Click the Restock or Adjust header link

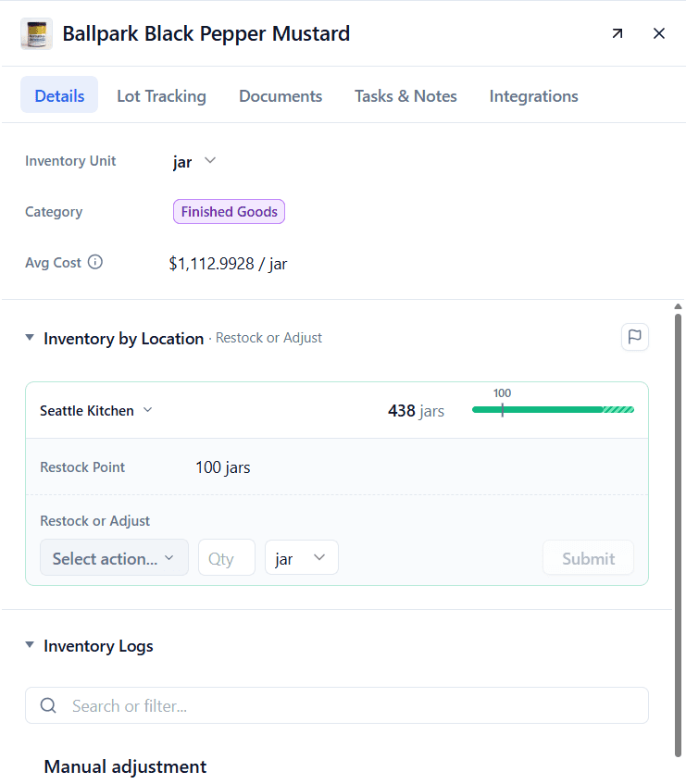[x=268, y=338]
